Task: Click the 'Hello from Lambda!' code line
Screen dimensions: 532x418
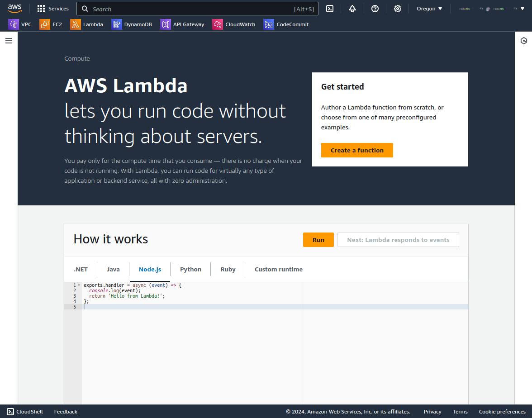Action: (127, 296)
